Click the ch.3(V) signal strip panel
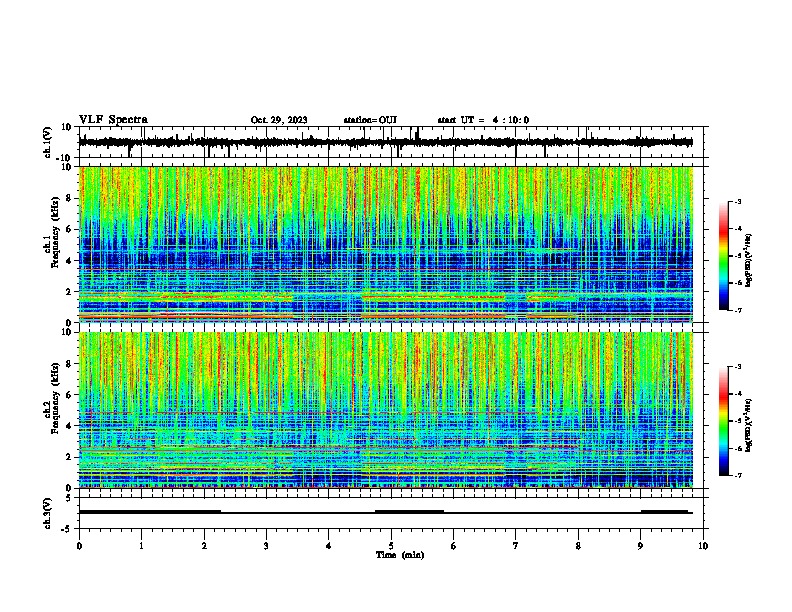 (x=393, y=513)
